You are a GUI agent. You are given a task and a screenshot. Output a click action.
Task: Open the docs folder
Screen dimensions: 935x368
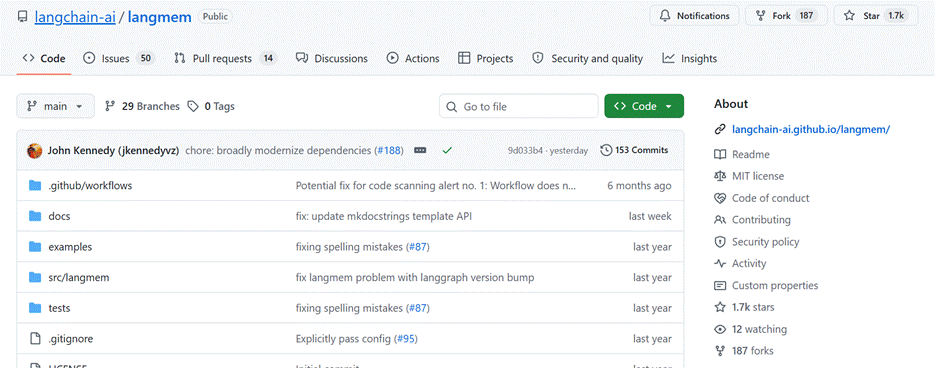point(59,216)
